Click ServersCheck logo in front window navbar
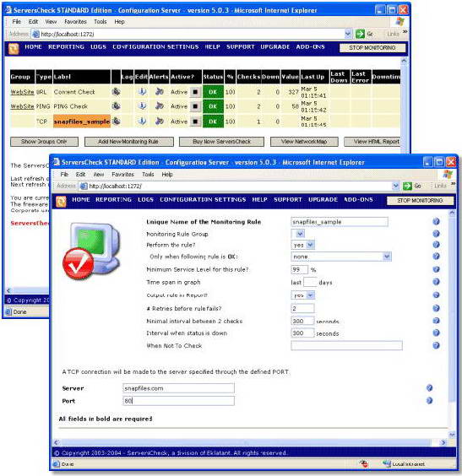This screenshot has width=462, height=476. (61, 201)
